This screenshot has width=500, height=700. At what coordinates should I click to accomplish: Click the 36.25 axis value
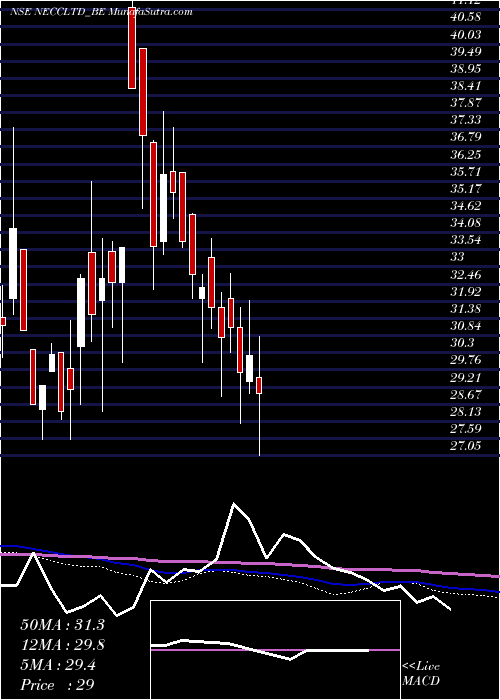pos(467,154)
